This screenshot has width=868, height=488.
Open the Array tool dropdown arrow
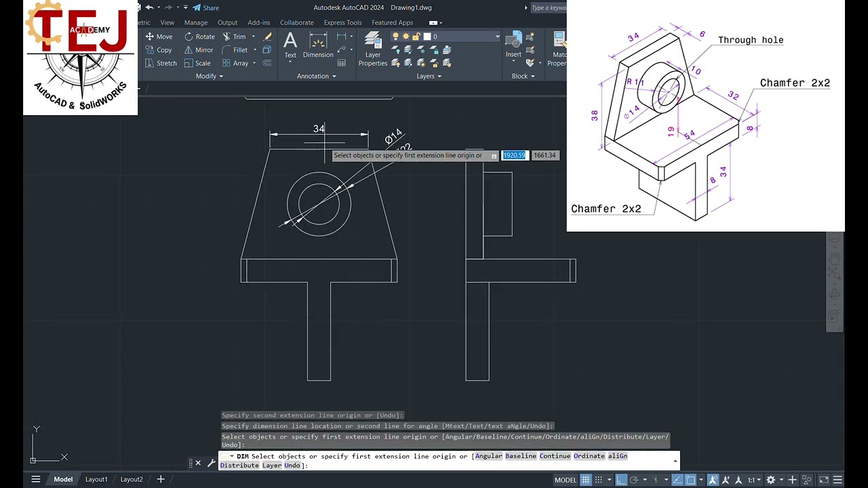255,63
